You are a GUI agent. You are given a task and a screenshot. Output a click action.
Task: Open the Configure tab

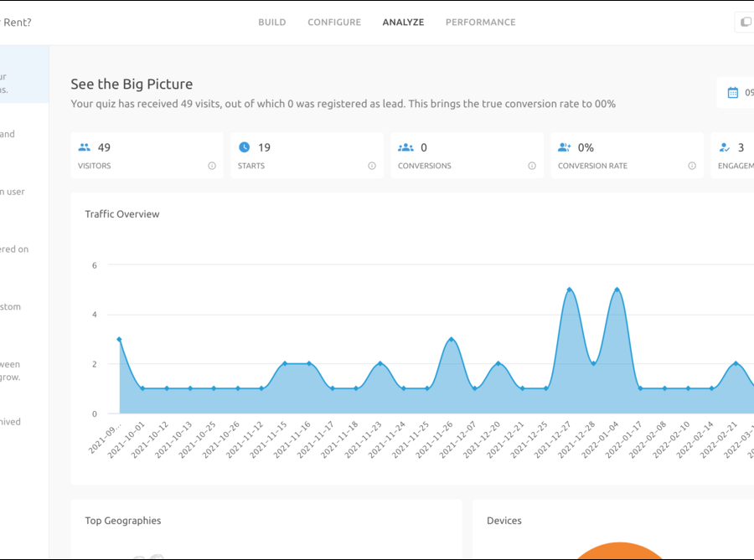pos(334,23)
